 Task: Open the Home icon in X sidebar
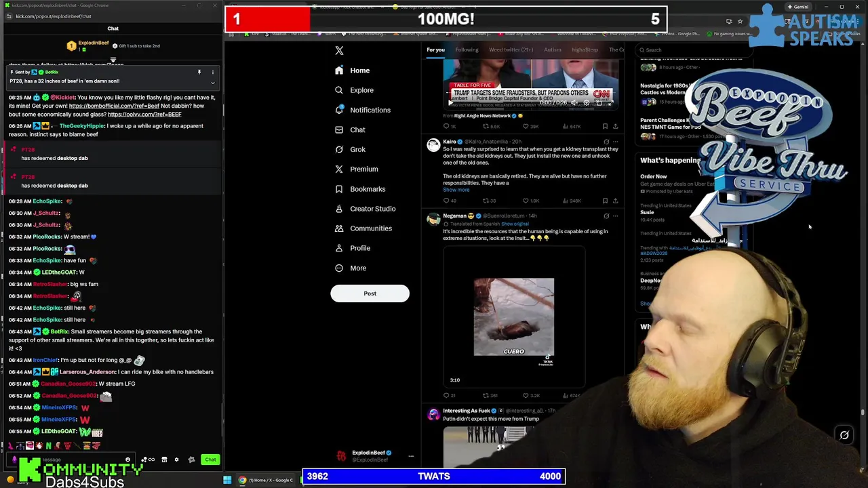[339, 70]
